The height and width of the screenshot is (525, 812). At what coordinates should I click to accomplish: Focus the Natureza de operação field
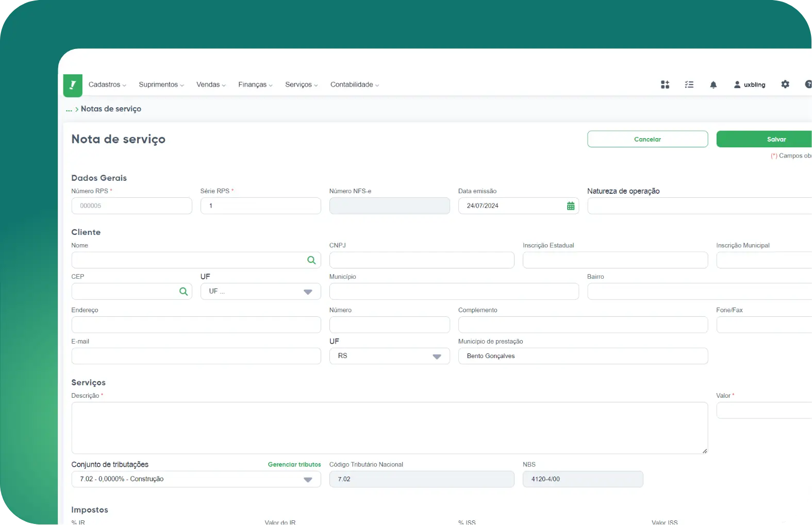(700, 206)
